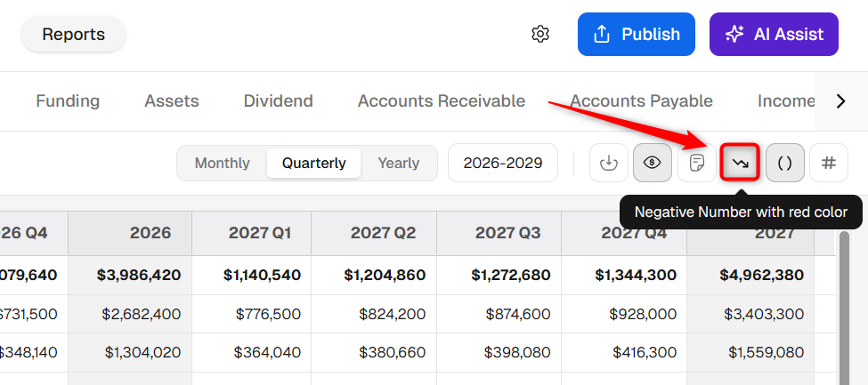Toggle the hash number format icon
The image size is (868, 385).
[829, 163]
